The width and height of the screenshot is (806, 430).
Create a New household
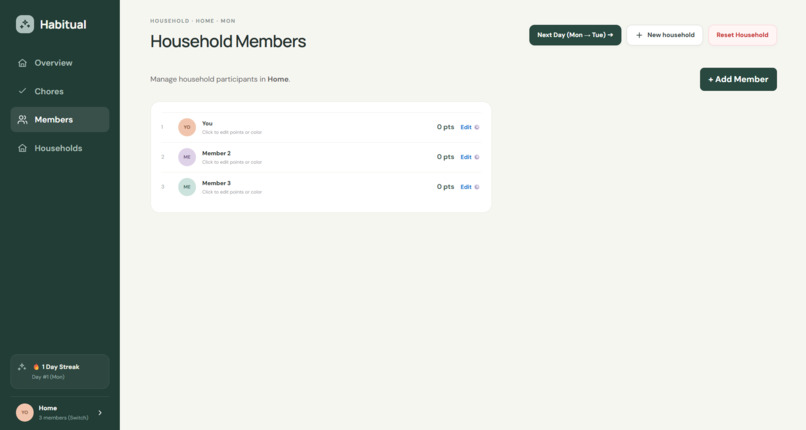tap(664, 35)
